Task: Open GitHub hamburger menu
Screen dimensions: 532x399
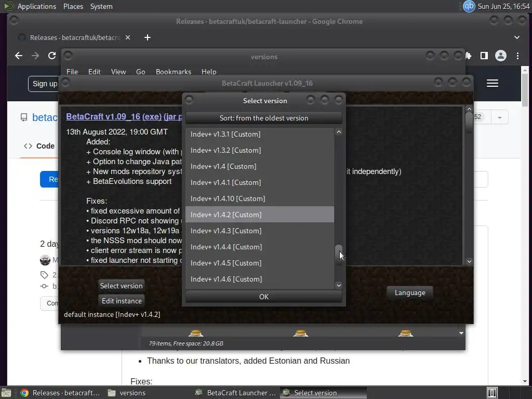Action: click(493, 84)
